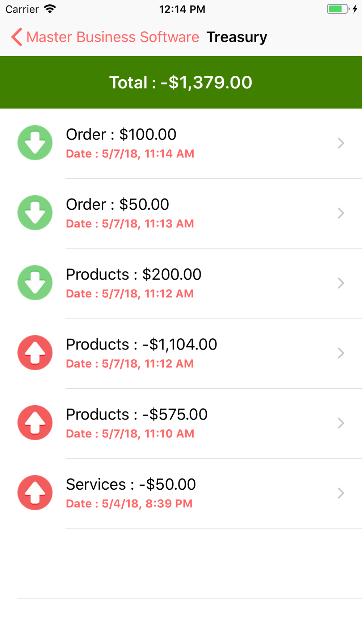362x644 pixels.
Task: Tap red expense icon for Products -$575.00
Action: coord(35,422)
